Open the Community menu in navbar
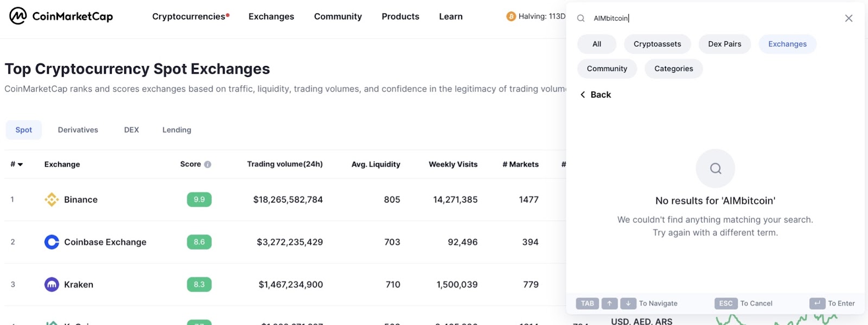The image size is (868, 325). 338,16
